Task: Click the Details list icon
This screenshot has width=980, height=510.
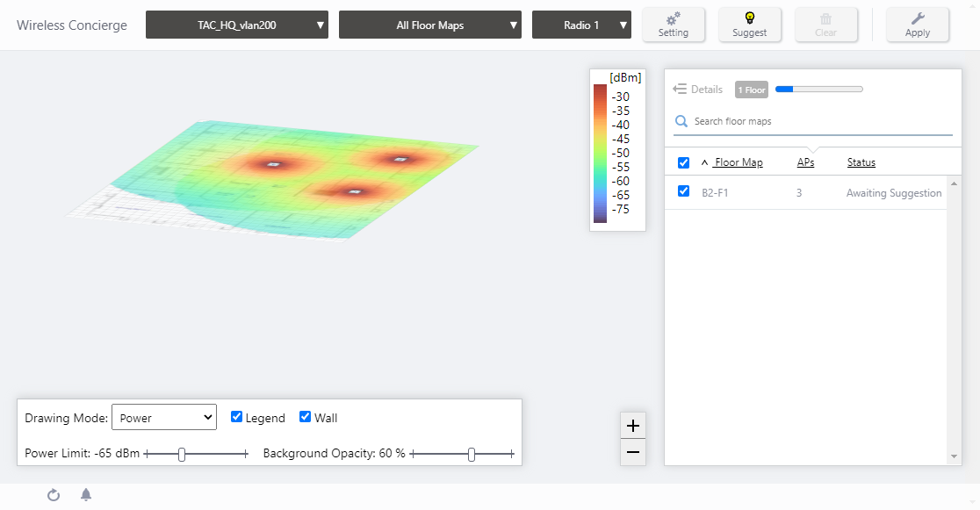Action: [680, 90]
